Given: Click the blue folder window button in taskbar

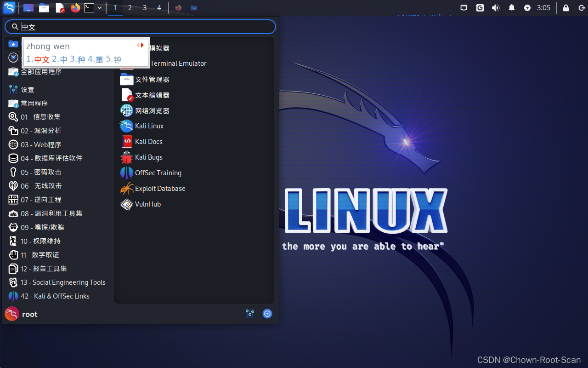Looking at the screenshot, I should pyautogui.click(x=194, y=8).
